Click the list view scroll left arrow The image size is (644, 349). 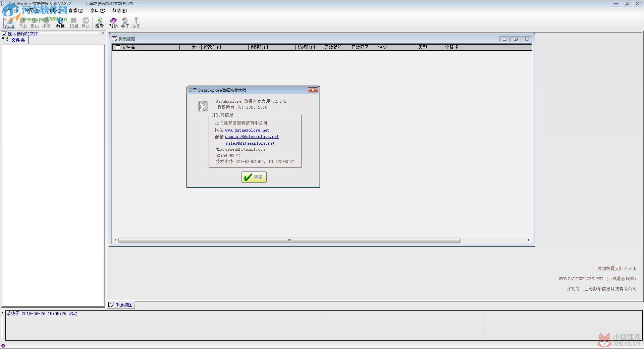(115, 240)
